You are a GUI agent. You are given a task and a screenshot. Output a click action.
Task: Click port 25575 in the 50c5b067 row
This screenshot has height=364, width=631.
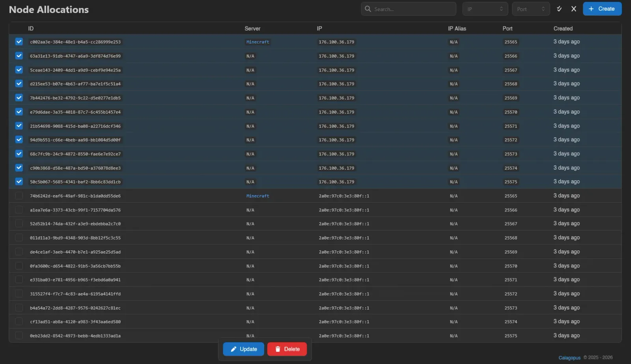coord(511,182)
